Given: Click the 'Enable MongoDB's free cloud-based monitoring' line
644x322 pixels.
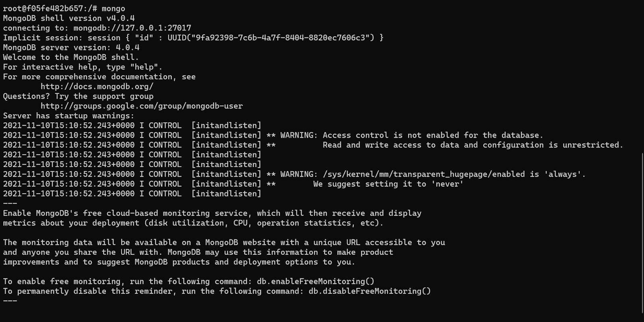Looking at the screenshot, I should click(212, 213).
